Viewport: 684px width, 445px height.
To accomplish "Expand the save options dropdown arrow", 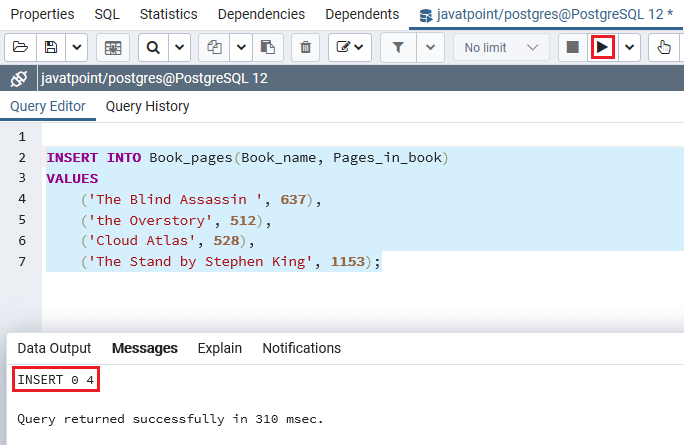I will [x=77, y=47].
